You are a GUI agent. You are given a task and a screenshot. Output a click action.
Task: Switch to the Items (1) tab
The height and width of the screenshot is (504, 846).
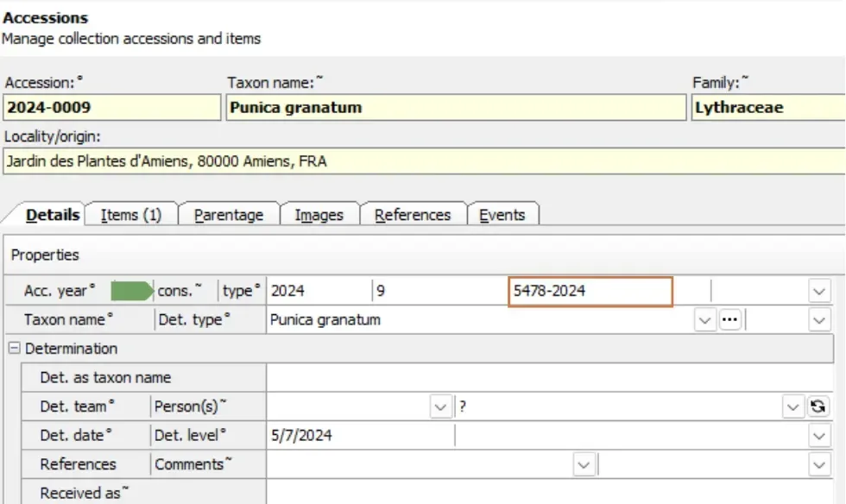(x=131, y=215)
